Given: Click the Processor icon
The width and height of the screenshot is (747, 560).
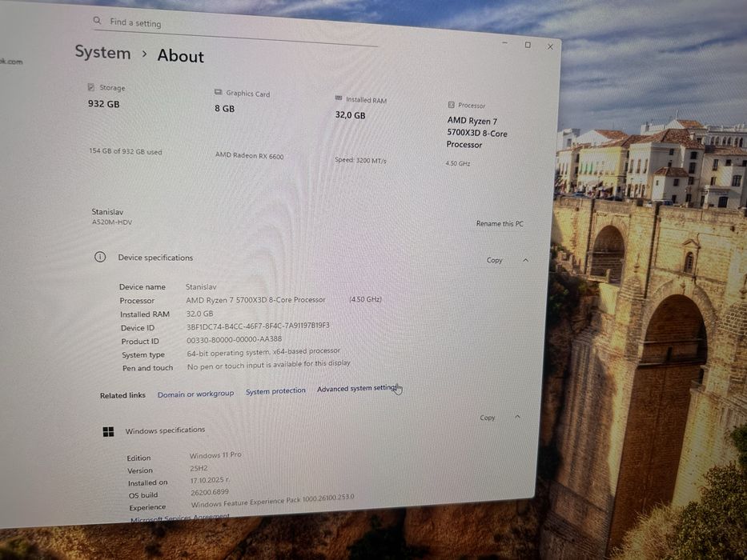Looking at the screenshot, I should click(451, 104).
